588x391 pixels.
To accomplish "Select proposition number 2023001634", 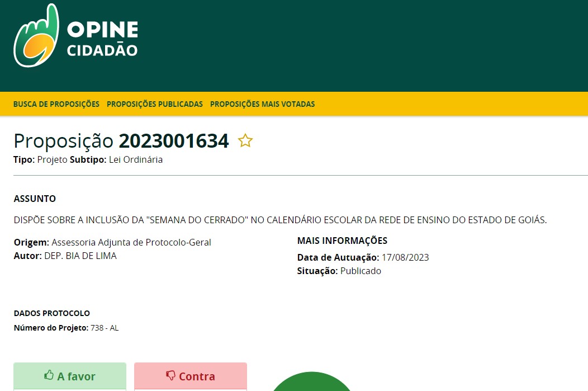I will click(173, 141).
